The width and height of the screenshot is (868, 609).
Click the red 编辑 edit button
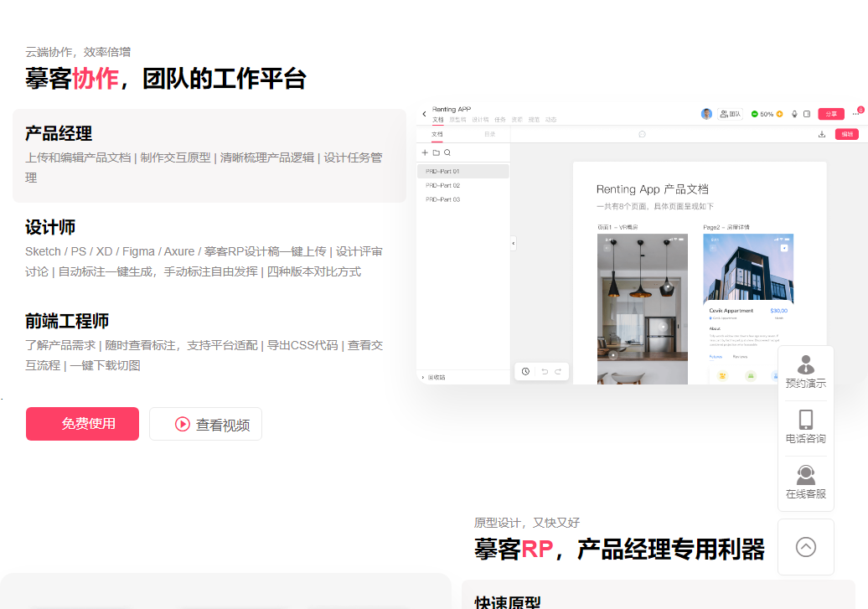point(847,134)
